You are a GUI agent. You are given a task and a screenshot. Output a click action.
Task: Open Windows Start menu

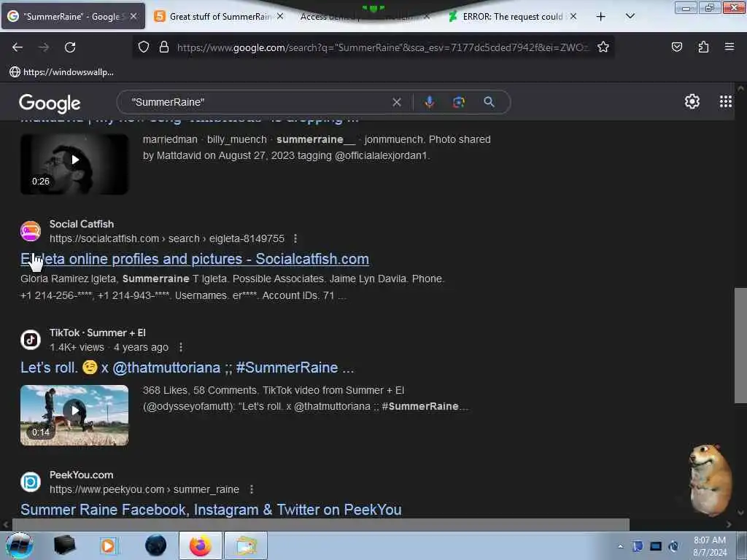(x=19, y=545)
